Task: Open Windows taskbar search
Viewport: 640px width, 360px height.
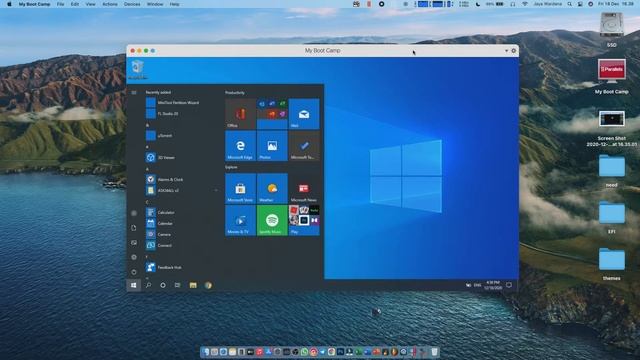Action: pyautogui.click(x=148, y=285)
